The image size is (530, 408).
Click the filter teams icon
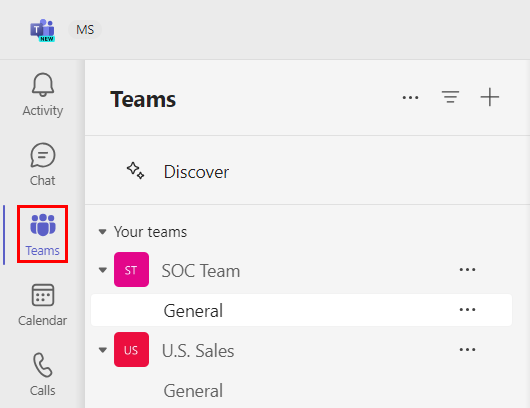[x=450, y=97]
